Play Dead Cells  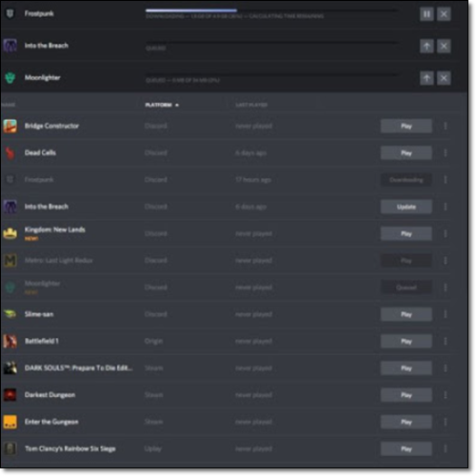point(407,153)
